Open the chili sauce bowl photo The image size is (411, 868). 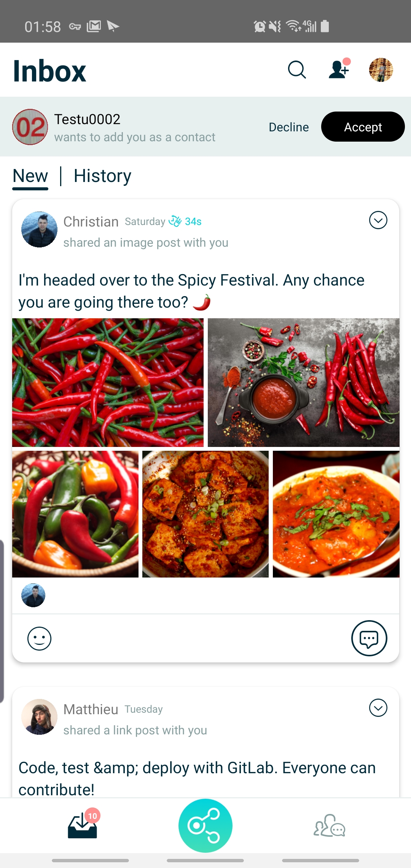click(303, 382)
